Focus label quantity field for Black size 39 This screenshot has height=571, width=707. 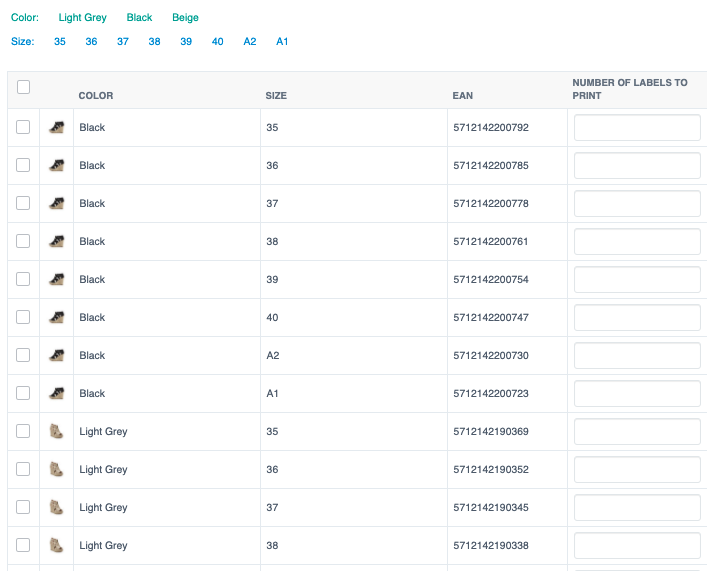tap(637, 280)
